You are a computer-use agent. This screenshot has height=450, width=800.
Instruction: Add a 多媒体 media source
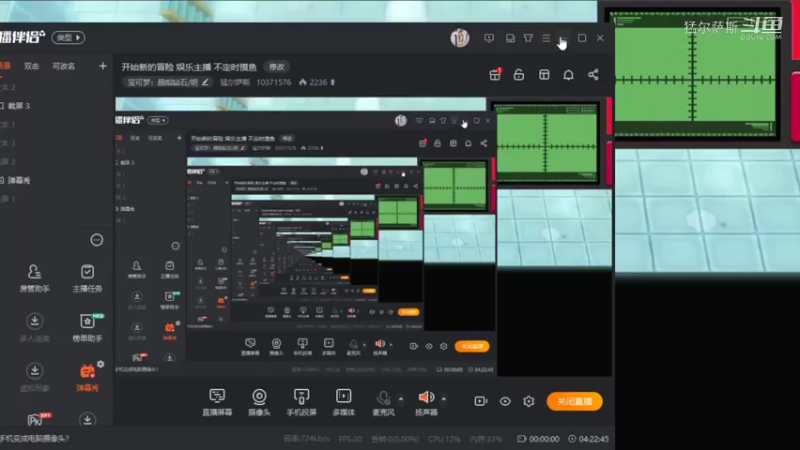[x=344, y=403]
